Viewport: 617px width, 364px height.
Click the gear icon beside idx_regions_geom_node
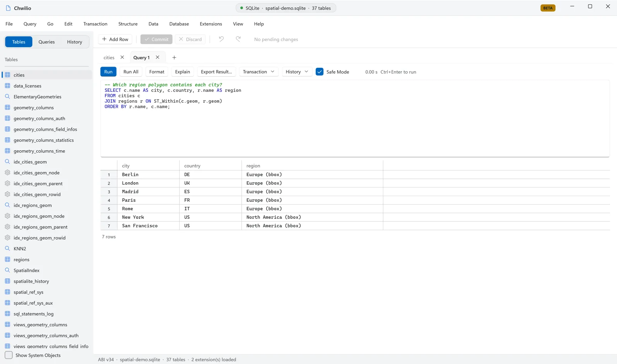[x=7, y=216]
